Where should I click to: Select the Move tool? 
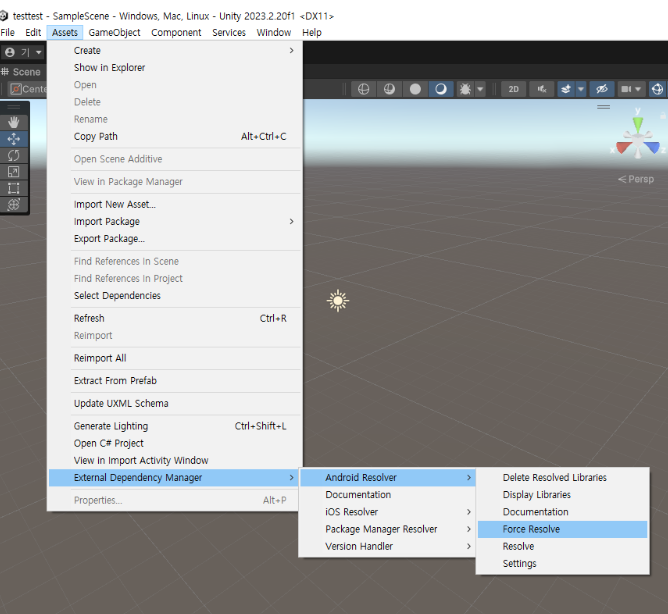14,139
